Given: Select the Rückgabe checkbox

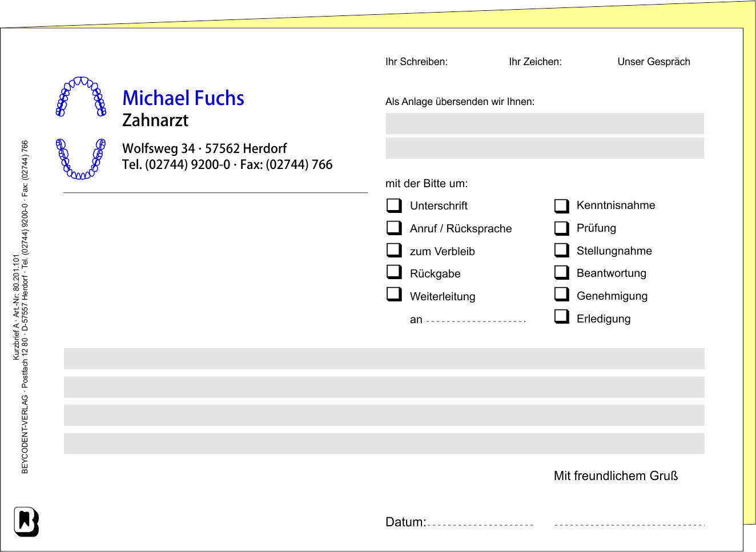Looking at the screenshot, I should tap(394, 272).
